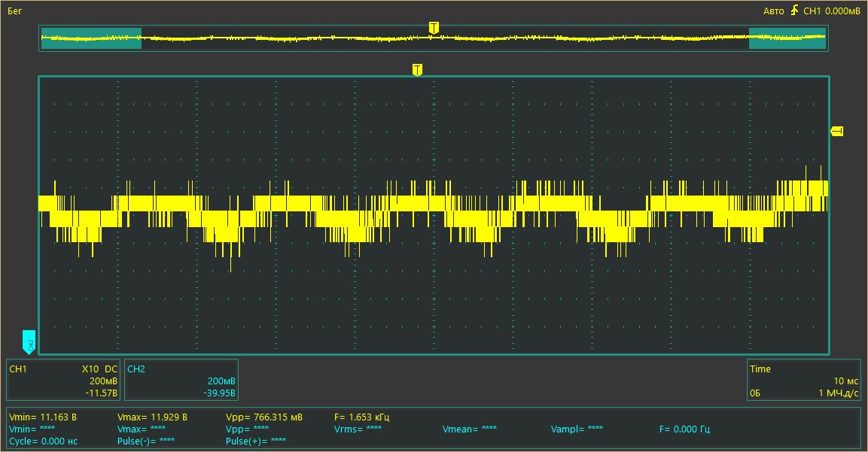The height and width of the screenshot is (452, 868).
Task: Select the CH1 0.000мВ trigger level readout
Action: click(x=831, y=11)
